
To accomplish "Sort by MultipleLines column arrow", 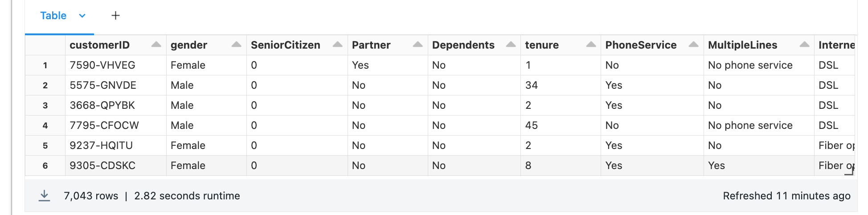I will (804, 45).
